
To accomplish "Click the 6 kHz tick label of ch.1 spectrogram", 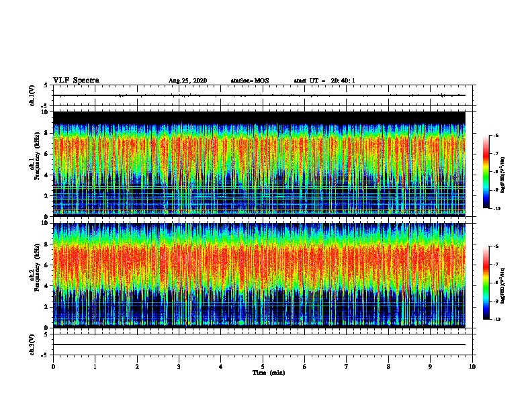I will point(46,154).
